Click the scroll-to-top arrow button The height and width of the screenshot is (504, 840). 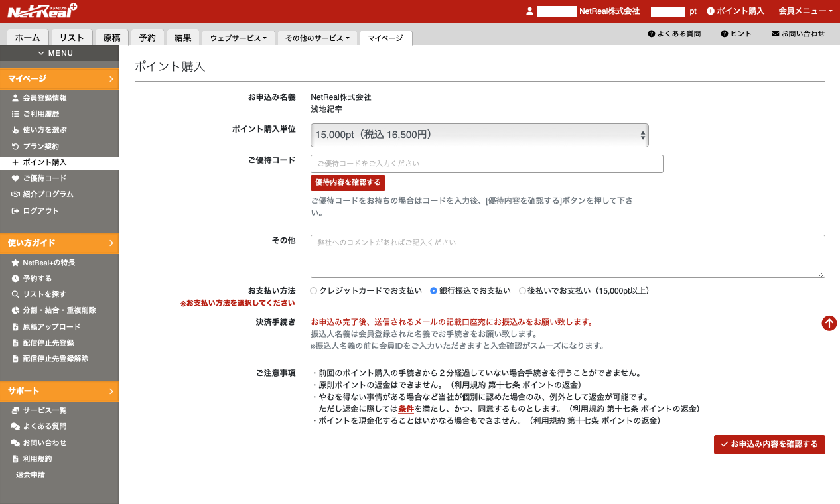[829, 323]
